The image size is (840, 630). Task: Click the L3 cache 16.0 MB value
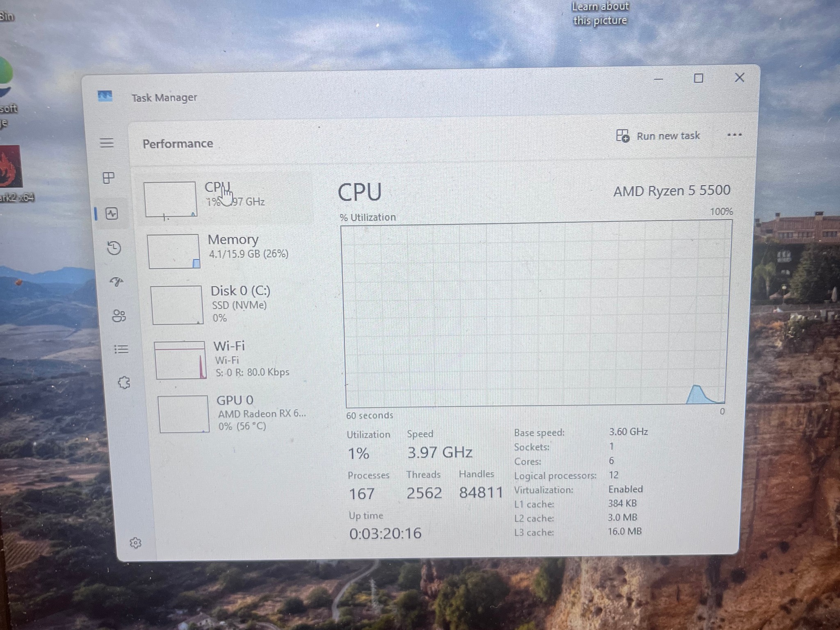click(625, 531)
